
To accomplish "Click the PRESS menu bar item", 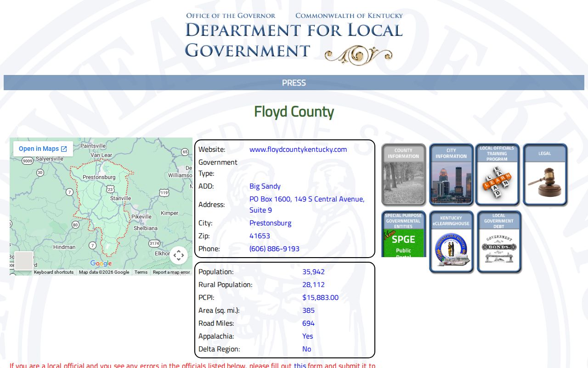I will [294, 83].
